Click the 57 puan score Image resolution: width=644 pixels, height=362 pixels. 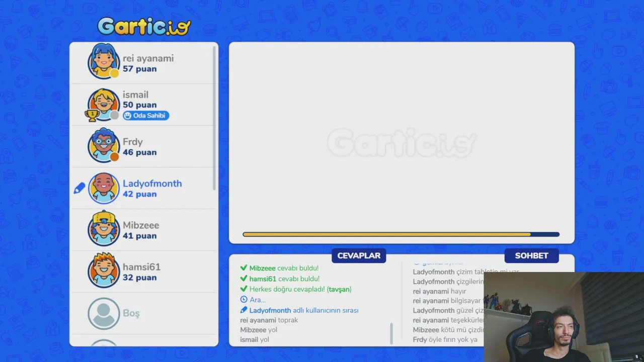point(140,69)
